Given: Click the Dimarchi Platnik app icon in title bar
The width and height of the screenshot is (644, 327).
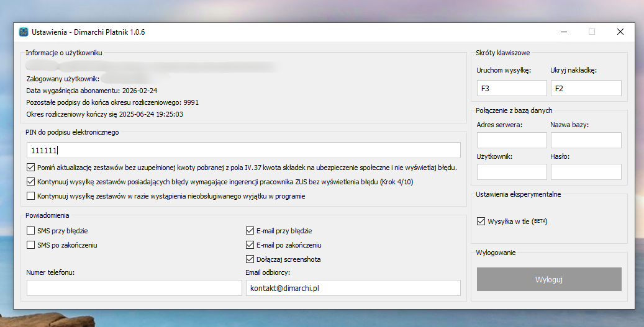Looking at the screenshot, I should pyautogui.click(x=24, y=32).
